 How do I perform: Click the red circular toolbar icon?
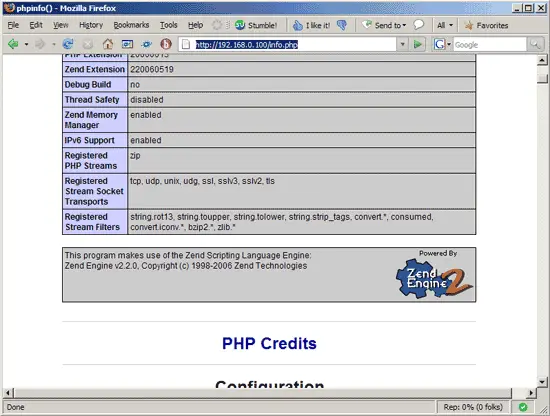tap(166, 44)
